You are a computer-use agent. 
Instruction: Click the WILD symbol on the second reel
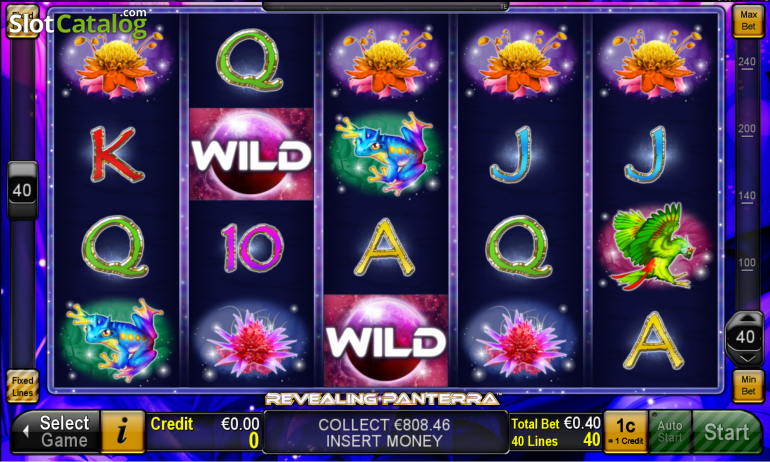pyautogui.click(x=251, y=154)
